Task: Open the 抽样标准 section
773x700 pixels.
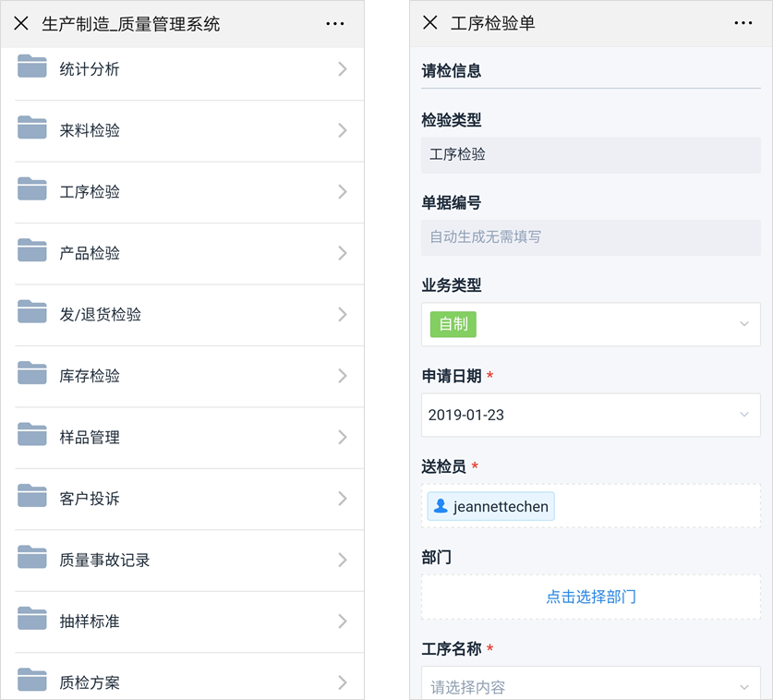Action: [x=185, y=621]
